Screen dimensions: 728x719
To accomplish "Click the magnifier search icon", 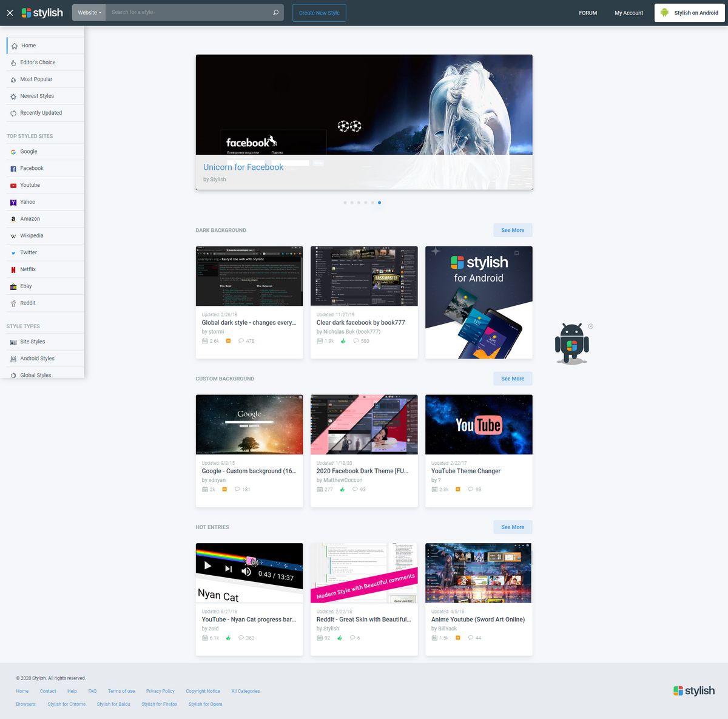I will (276, 13).
